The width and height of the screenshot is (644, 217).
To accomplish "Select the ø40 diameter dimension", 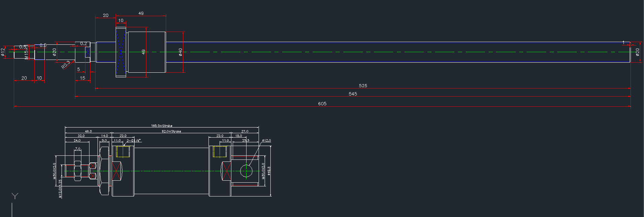I will tap(181, 52).
